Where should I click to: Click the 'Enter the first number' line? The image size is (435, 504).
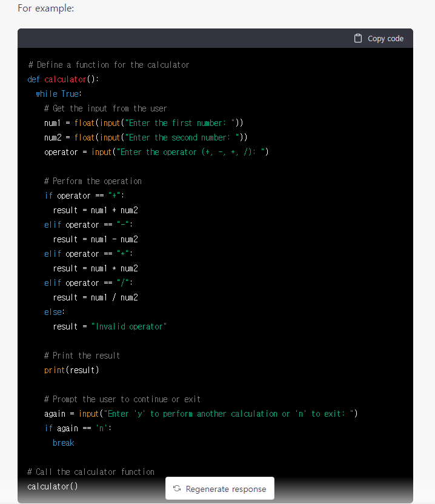point(144,123)
